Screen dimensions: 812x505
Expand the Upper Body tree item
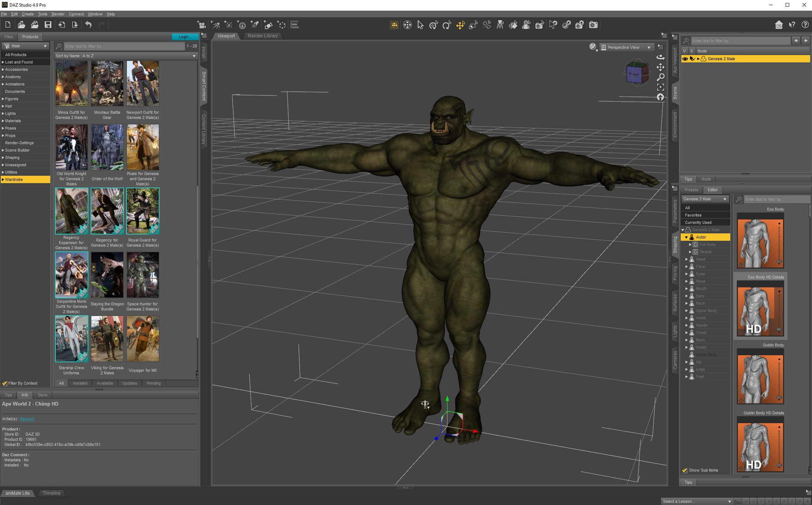pos(687,310)
